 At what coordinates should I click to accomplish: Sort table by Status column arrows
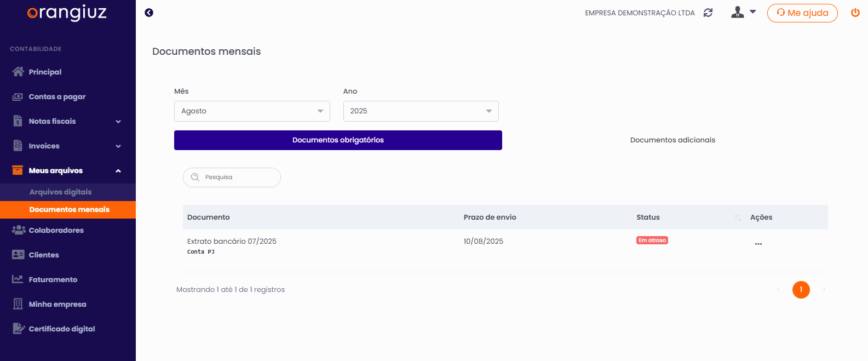[x=738, y=217]
